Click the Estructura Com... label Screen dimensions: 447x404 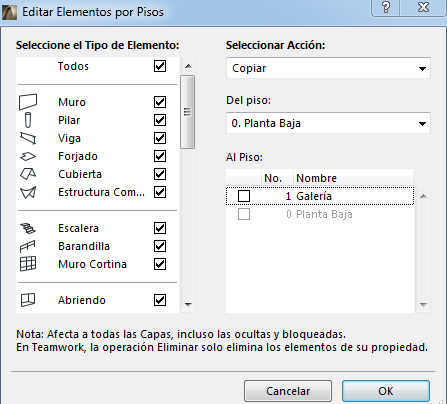[101, 192]
